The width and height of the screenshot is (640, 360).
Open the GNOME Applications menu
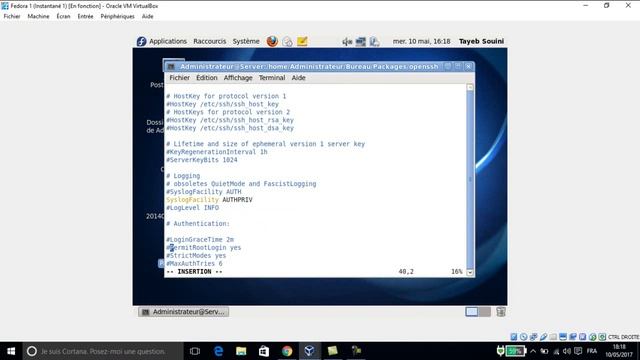[x=168, y=41]
